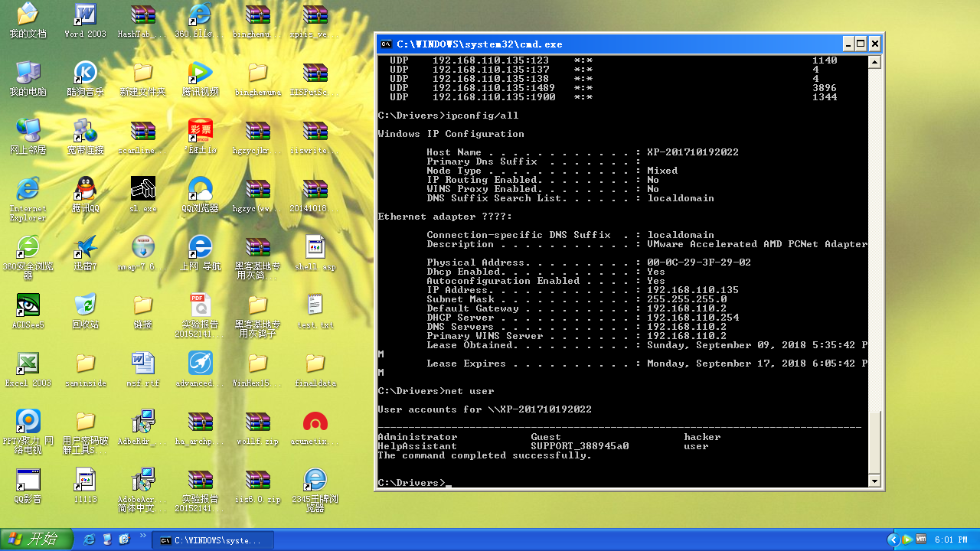980x551 pixels.
Task: Minimize the cmd.exe window
Action: click(848, 44)
